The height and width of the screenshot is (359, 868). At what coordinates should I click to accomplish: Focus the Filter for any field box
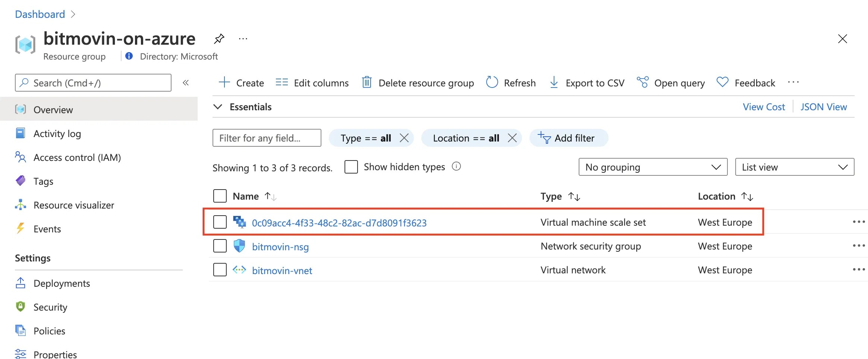tap(267, 138)
